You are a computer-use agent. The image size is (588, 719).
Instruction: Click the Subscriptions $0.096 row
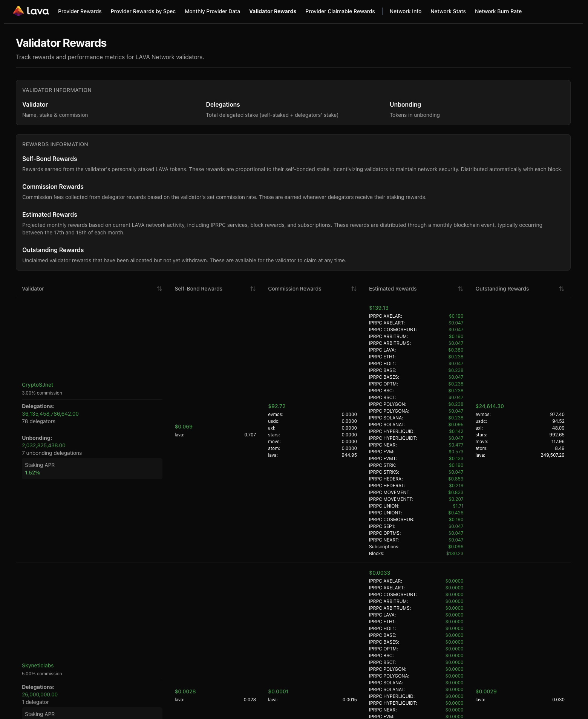point(416,547)
